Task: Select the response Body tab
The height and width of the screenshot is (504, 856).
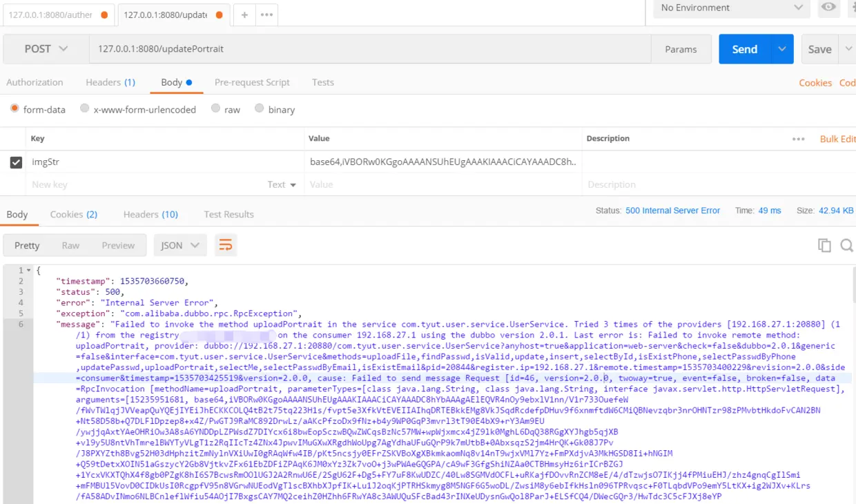Action: pos(17,214)
